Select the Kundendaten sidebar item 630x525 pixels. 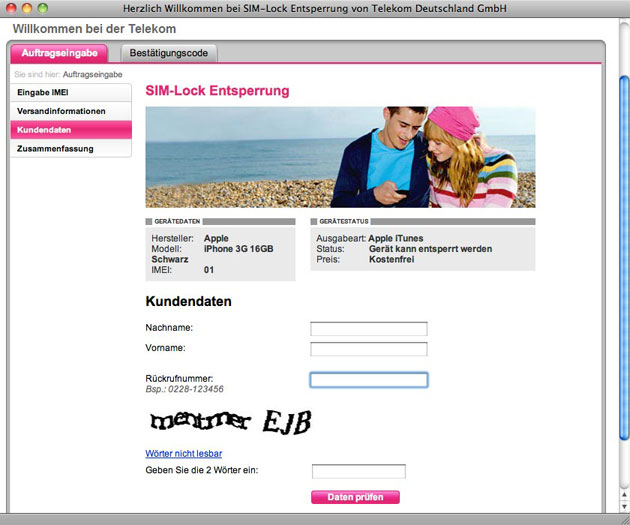71,130
